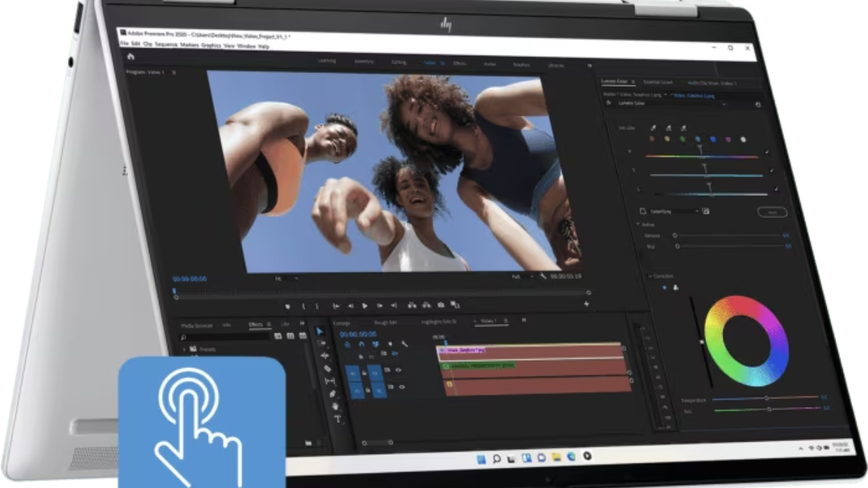Open the Fit zoom level dropdown
868x488 pixels.
click(x=288, y=278)
